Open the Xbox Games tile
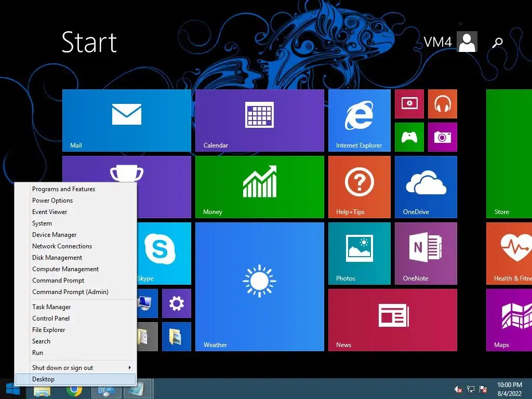 (x=409, y=137)
